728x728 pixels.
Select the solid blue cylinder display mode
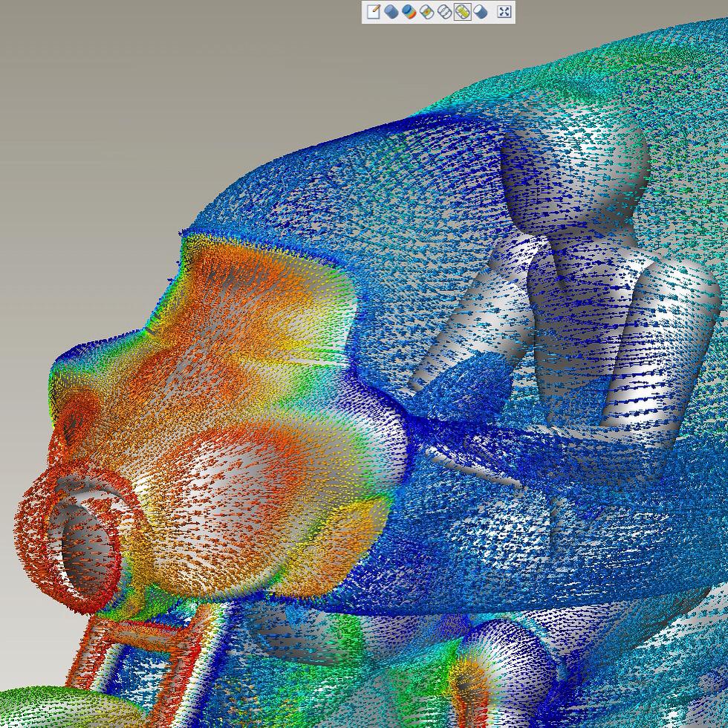pyautogui.click(x=392, y=12)
